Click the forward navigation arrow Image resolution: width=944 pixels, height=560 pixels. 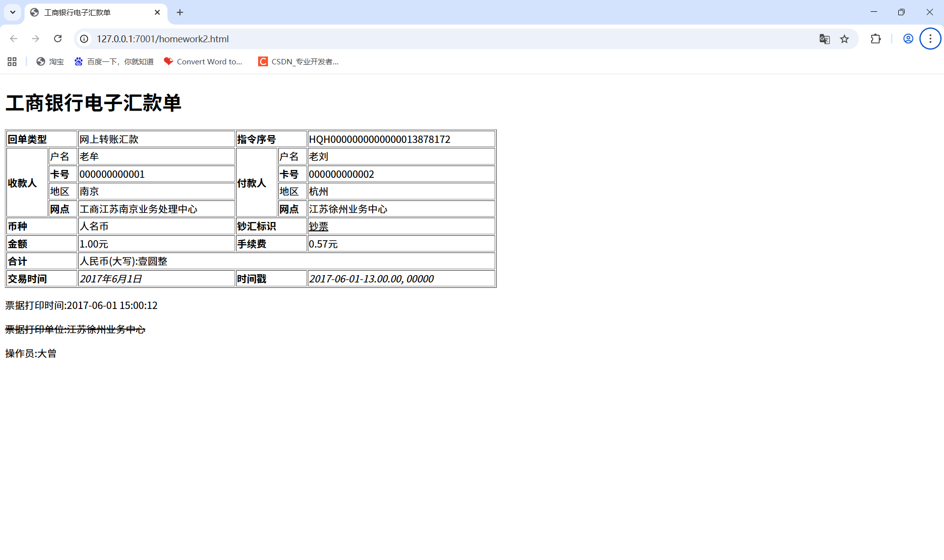[35, 39]
